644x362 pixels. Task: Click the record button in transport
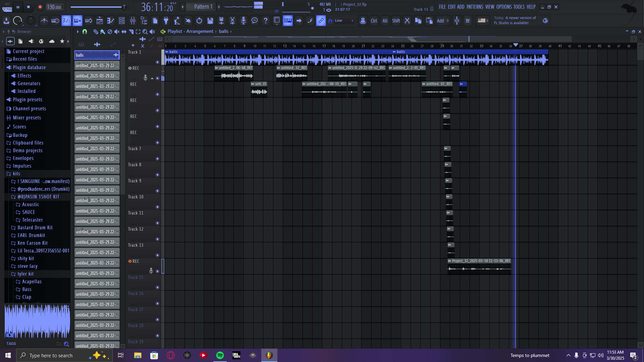pyautogui.click(x=40, y=7)
